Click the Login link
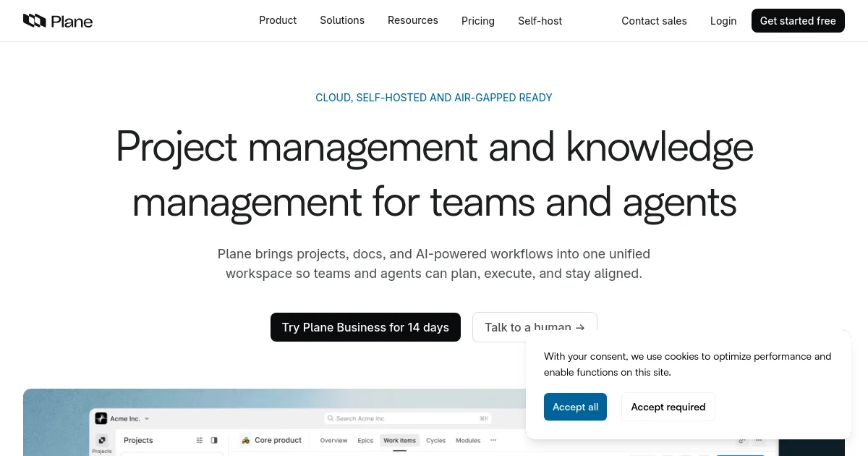This screenshot has width=868, height=456. click(x=723, y=21)
